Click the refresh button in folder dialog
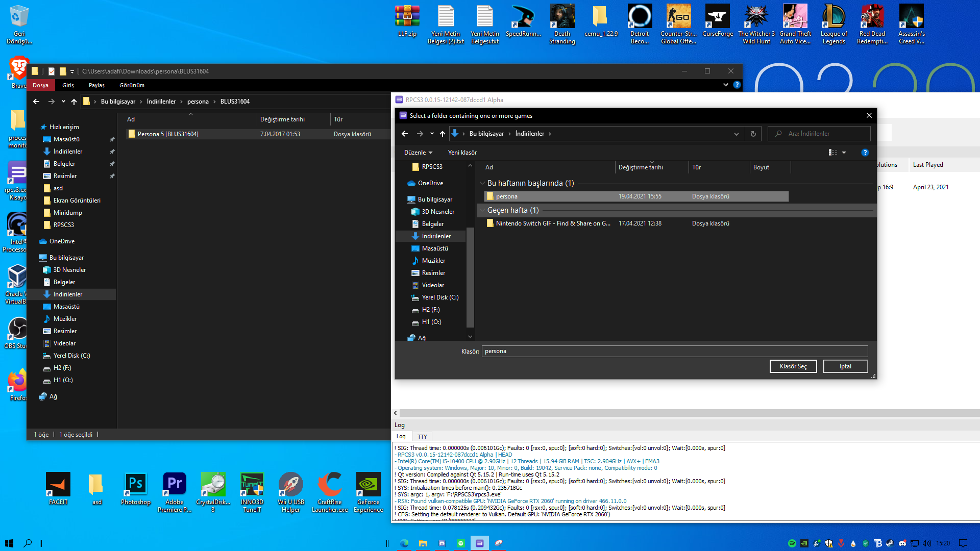The height and width of the screenshot is (551, 980). 753,134
